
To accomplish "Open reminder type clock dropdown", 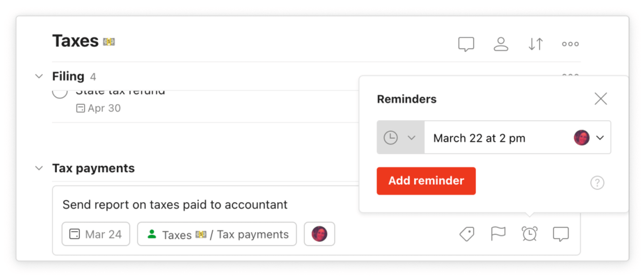I will coord(401,137).
